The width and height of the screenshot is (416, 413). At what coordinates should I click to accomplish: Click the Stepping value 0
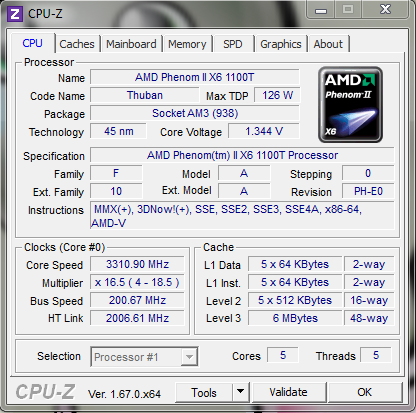pos(368,173)
